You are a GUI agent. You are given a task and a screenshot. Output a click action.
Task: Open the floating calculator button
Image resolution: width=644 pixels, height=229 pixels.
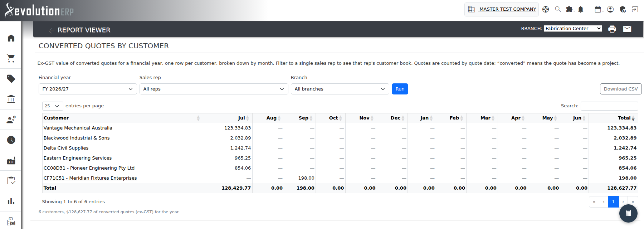628,213
